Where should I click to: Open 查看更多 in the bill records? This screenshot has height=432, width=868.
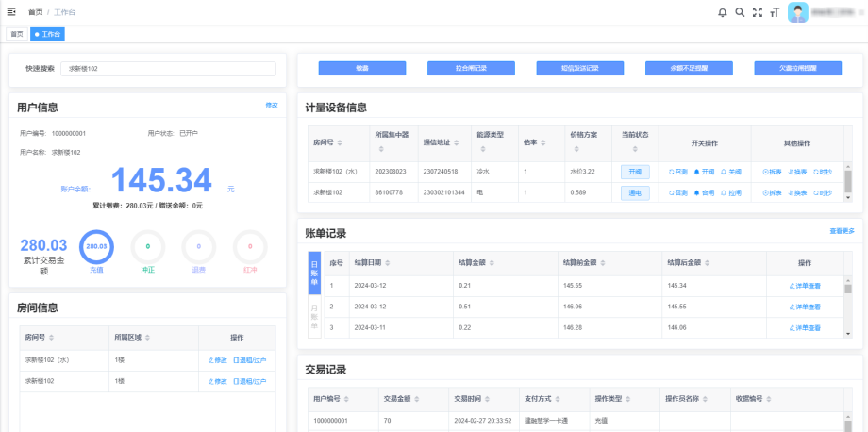pyautogui.click(x=842, y=231)
